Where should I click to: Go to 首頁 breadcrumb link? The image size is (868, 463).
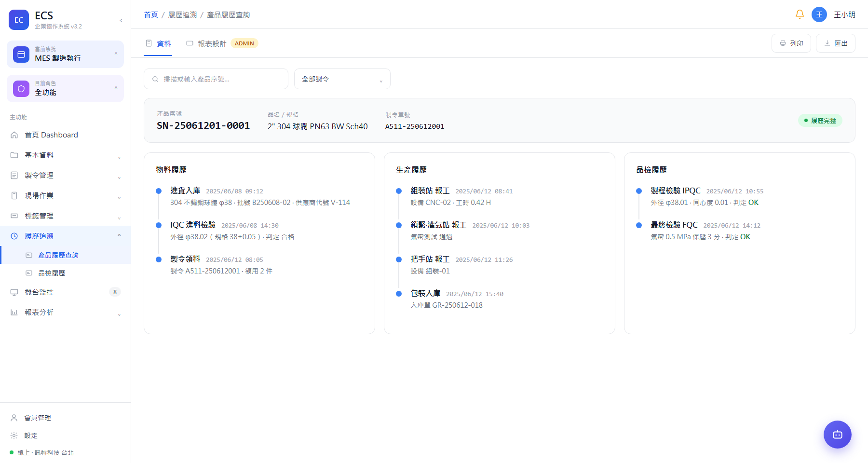click(151, 15)
